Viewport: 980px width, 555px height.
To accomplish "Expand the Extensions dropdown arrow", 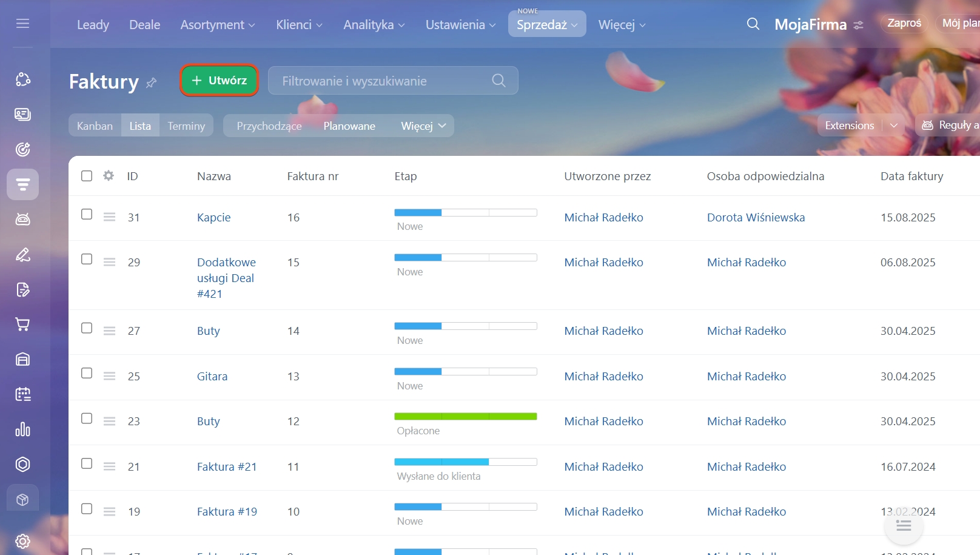I will tap(893, 126).
